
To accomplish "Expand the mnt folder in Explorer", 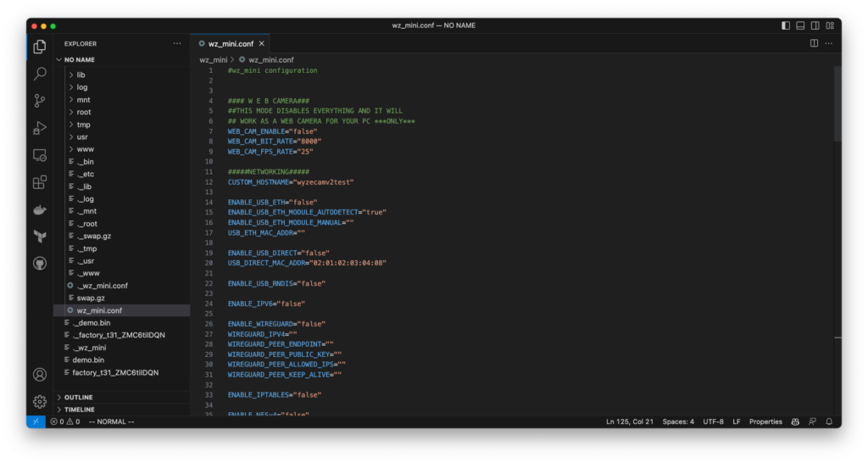I will 83,99.
